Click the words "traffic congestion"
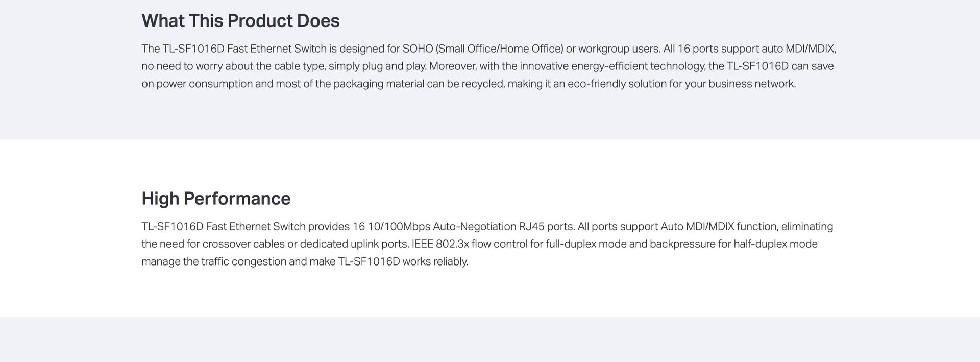The image size is (980, 362). [243, 261]
